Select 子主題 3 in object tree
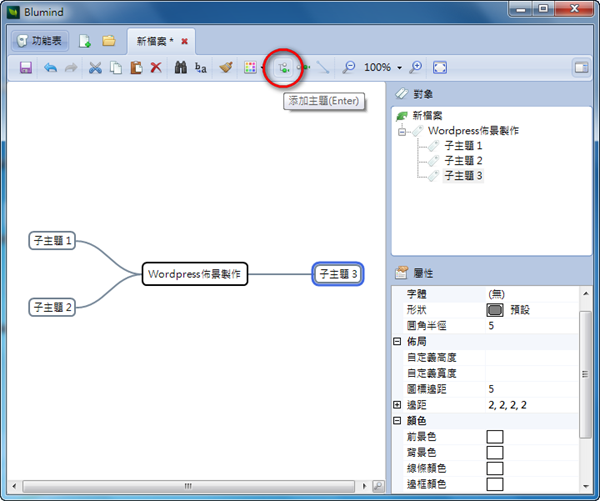This screenshot has width=600, height=501. tap(463, 175)
